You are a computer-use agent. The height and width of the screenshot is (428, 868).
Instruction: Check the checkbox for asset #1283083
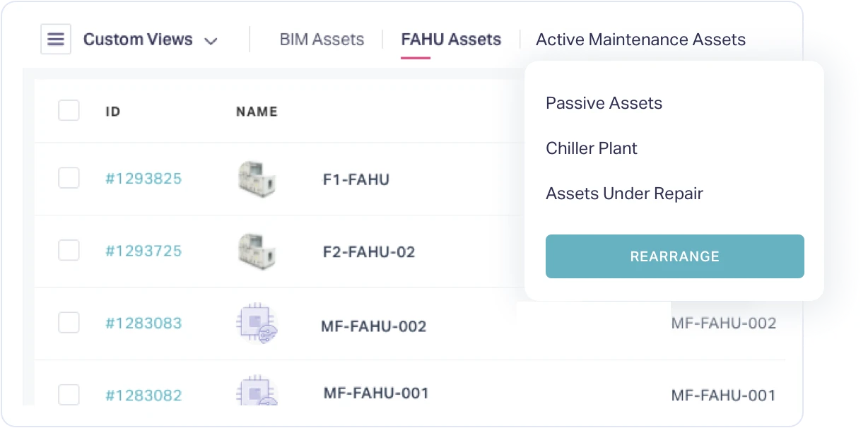coord(69,323)
